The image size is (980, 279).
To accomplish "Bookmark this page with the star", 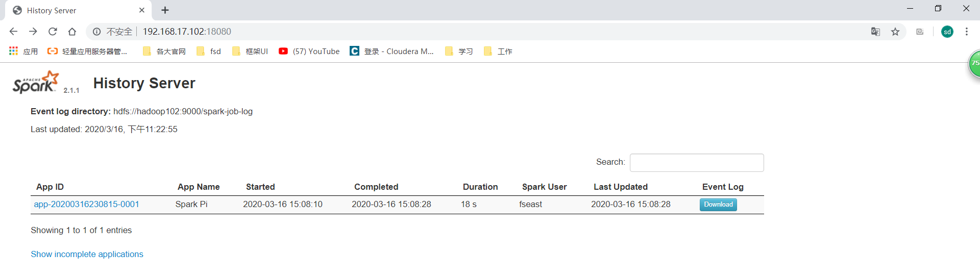I will tap(895, 32).
